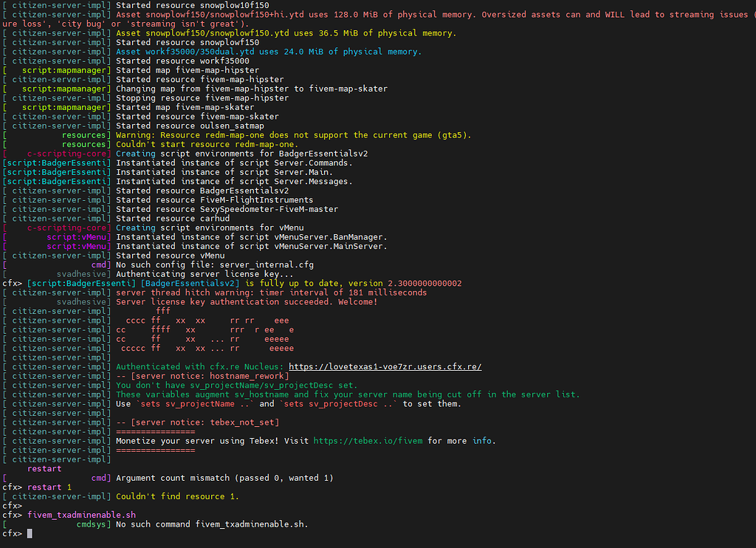The width and height of the screenshot is (756, 548).
Task: Click the "No such config file: server_internal.cfg" message
Action: pyautogui.click(x=214, y=264)
